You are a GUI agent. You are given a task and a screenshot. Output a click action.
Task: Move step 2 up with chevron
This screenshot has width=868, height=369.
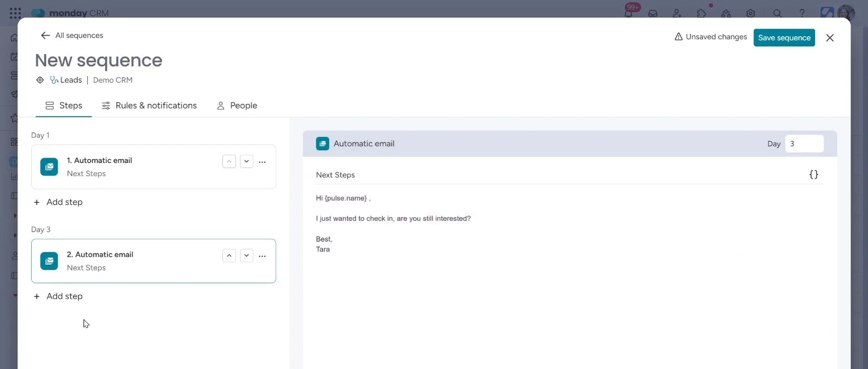click(229, 256)
